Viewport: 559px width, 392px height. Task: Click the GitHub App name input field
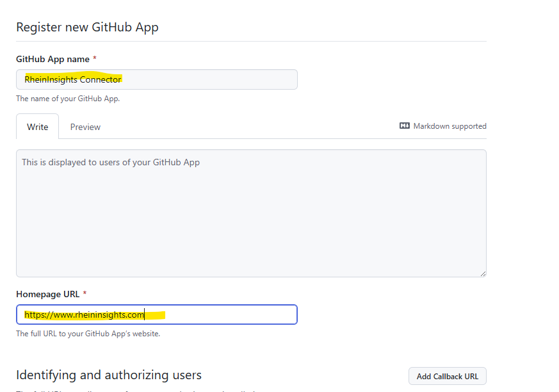pyautogui.click(x=157, y=79)
